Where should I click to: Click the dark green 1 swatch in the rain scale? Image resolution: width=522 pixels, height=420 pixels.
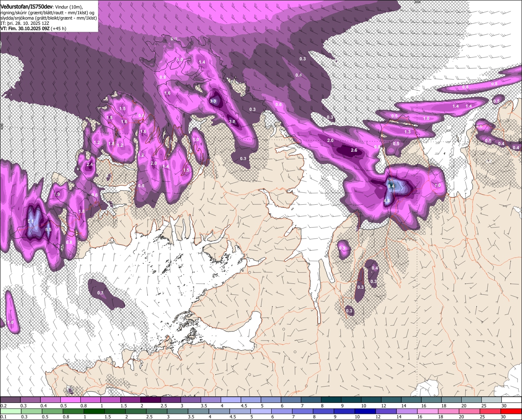click(x=94, y=411)
